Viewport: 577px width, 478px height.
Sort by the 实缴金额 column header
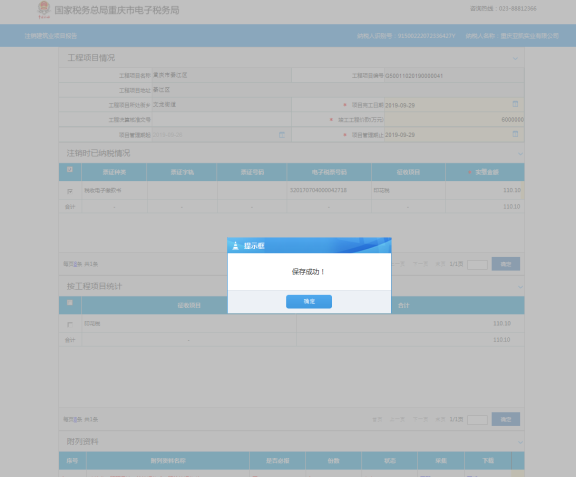click(x=485, y=172)
